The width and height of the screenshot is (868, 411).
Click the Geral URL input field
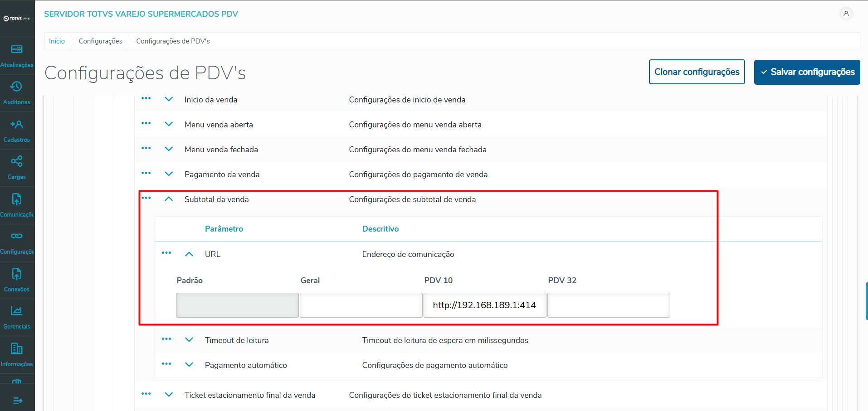[x=361, y=305]
